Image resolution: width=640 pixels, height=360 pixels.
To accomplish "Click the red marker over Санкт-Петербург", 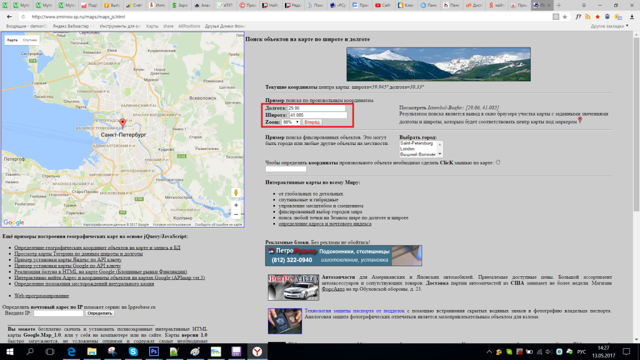I will [x=122, y=123].
